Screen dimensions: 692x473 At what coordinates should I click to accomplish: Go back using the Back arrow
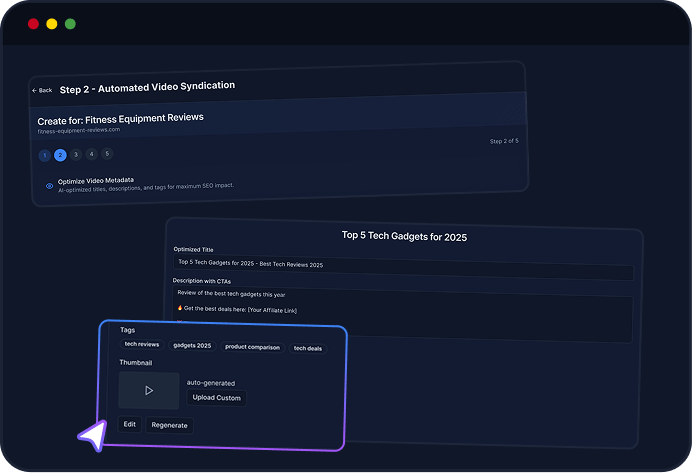tap(42, 90)
